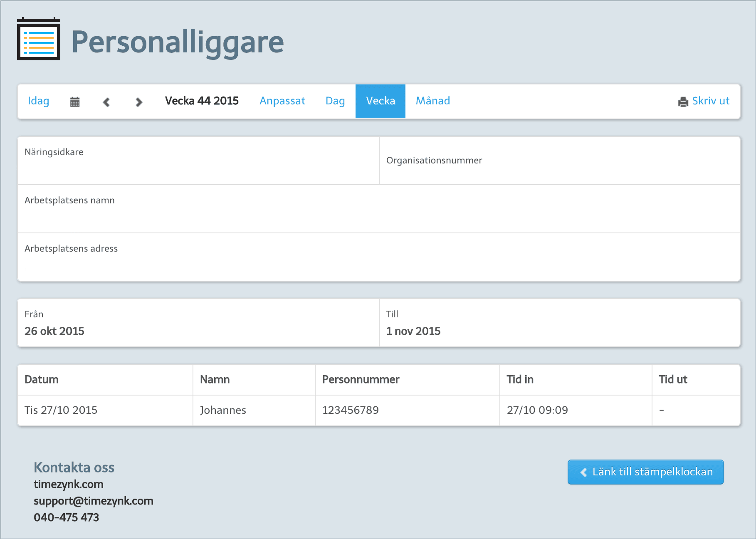Click the printer icon

coord(683,102)
